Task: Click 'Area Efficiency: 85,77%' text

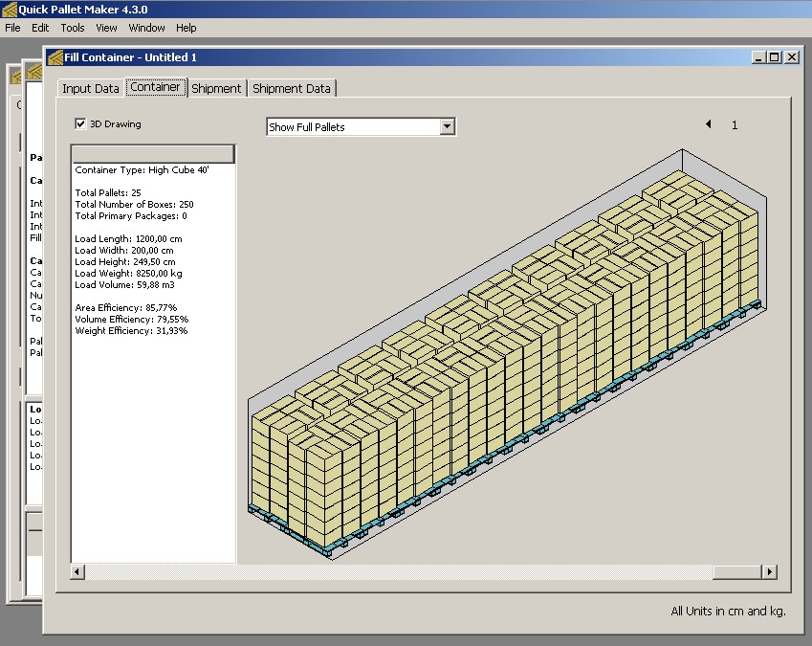Action: [126, 308]
